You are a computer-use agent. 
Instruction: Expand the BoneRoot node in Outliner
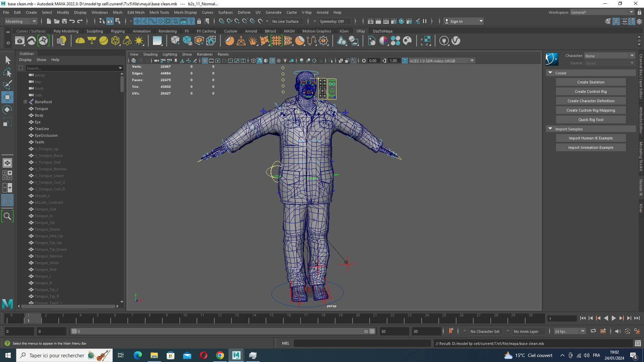tap(25, 102)
